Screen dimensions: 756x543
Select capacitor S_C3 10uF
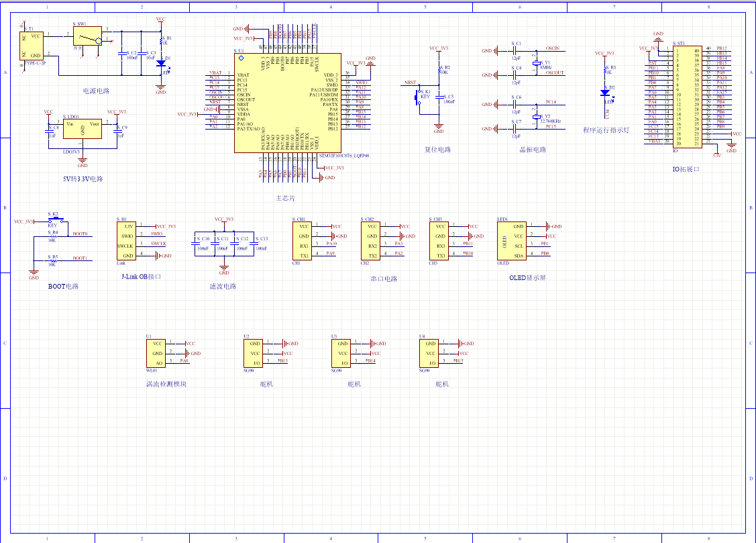click(142, 53)
